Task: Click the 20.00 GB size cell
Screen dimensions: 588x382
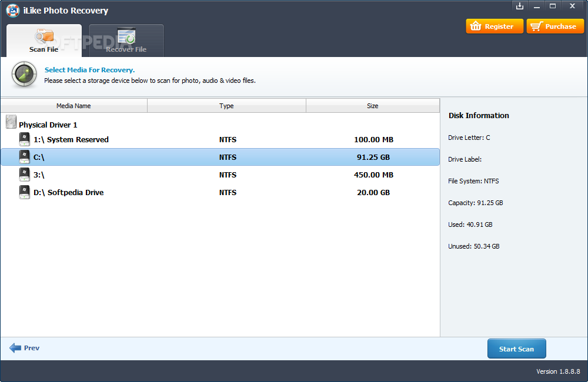Action: [x=373, y=192]
